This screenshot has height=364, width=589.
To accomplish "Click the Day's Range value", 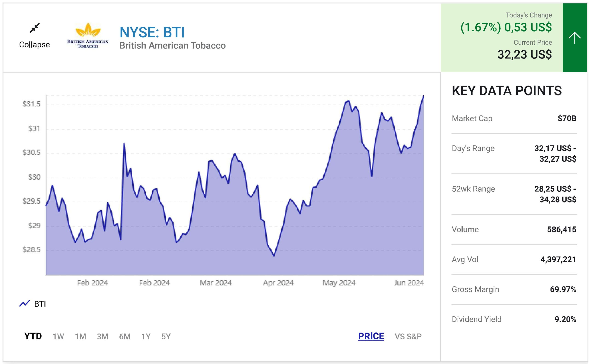I will click(x=555, y=154).
